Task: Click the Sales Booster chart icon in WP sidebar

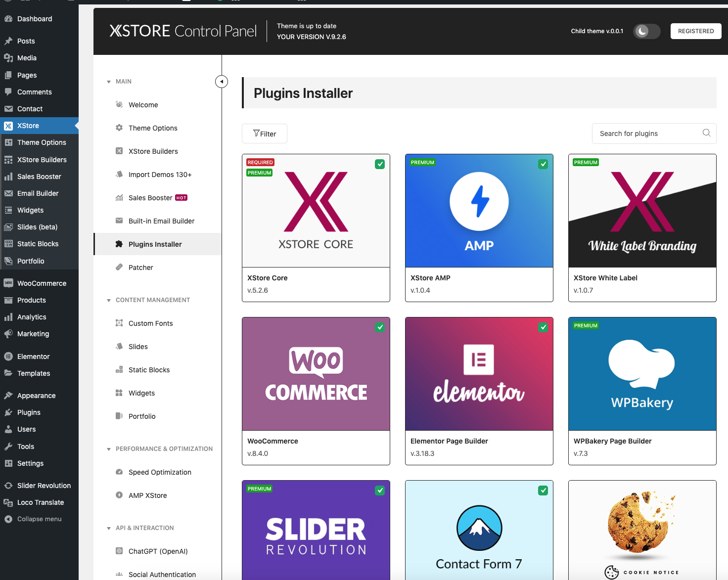Action: 8,177
